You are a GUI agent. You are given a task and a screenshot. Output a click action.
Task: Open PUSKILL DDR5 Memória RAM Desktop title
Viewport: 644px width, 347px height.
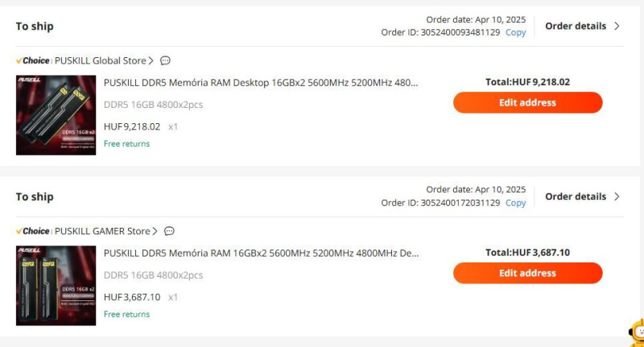coord(261,83)
